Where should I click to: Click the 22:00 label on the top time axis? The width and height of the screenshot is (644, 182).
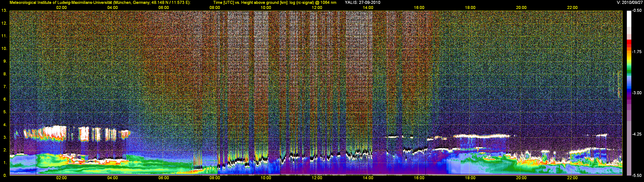(572, 7)
